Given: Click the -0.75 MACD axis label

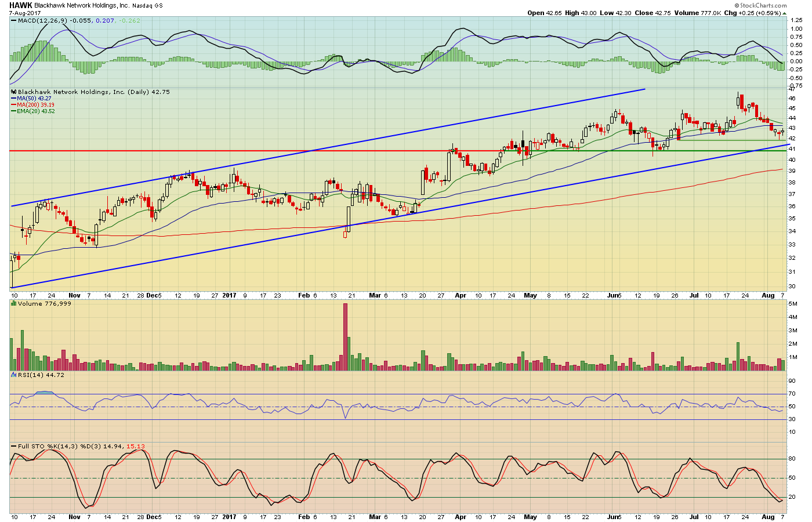Looking at the screenshot, I should click(x=795, y=85).
